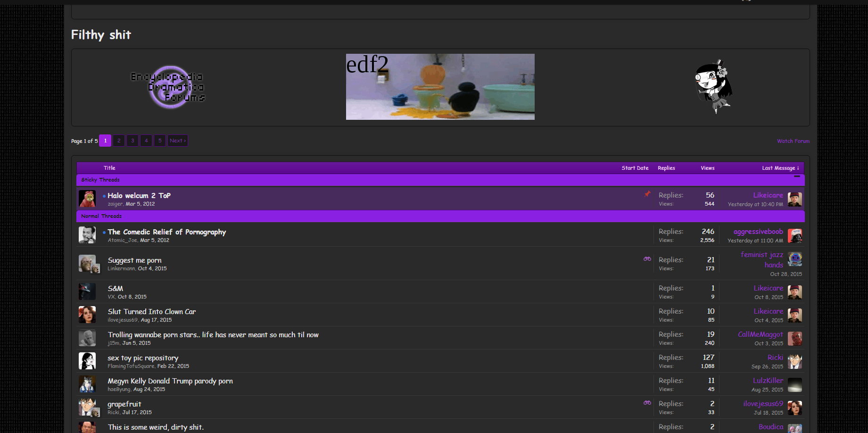
Task: Visit Atomic_Joe's profile name link
Action: (x=123, y=240)
